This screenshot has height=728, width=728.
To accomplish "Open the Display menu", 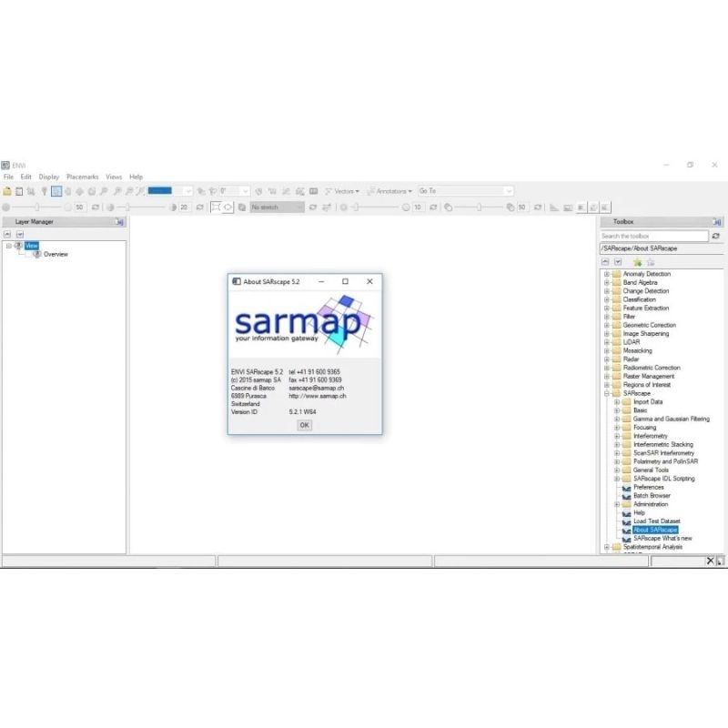I will 49,177.
